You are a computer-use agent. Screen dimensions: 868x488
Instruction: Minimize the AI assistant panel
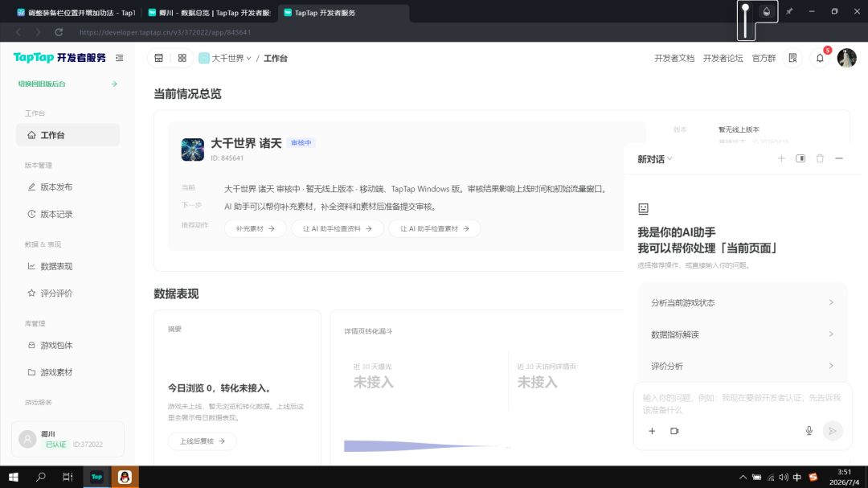pos(838,158)
